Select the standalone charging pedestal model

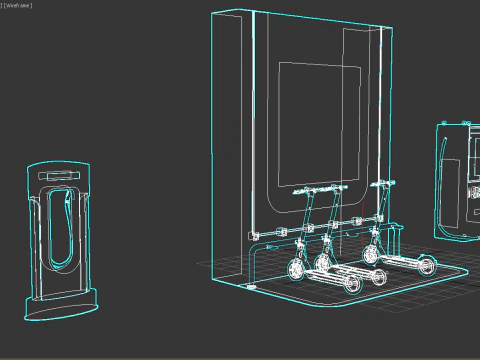pyautogui.click(x=61, y=241)
